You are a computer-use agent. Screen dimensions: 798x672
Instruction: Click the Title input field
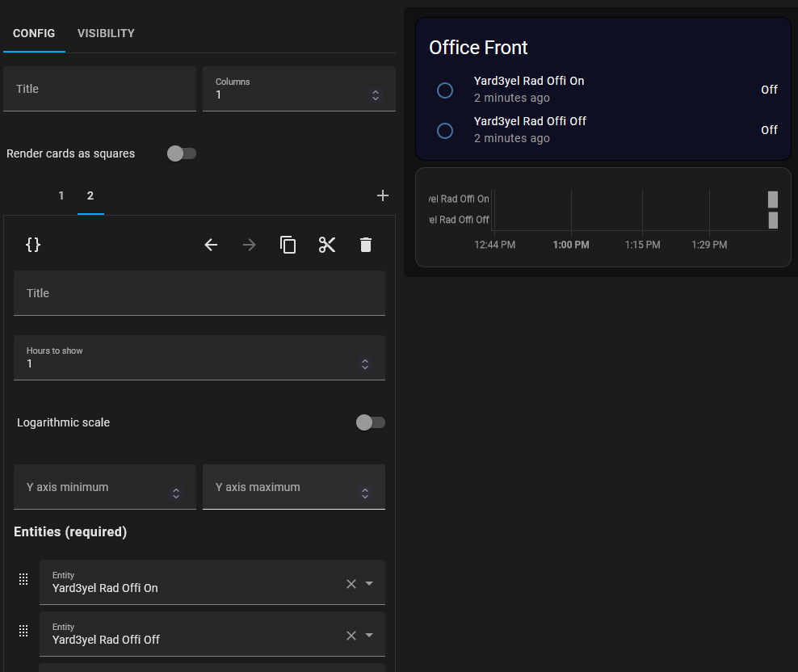(x=99, y=89)
